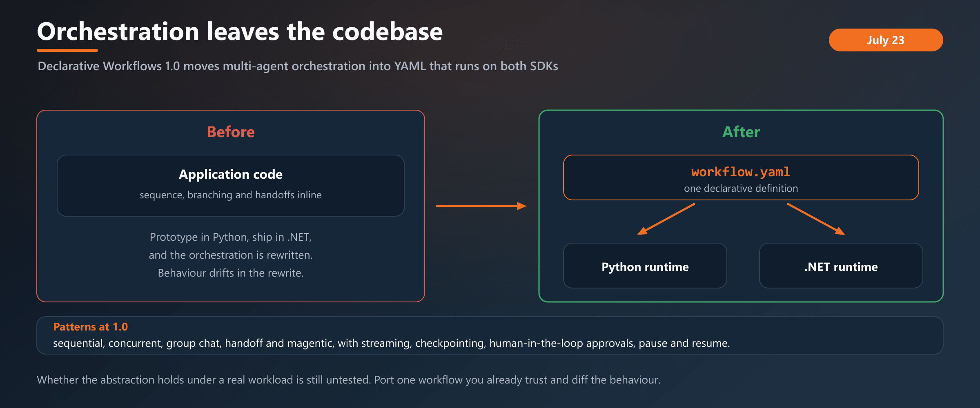The height and width of the screenshot is (408, 980).
Task: Click the footer note 'Whether the abstraction holds'
Action: click(348, 380)
